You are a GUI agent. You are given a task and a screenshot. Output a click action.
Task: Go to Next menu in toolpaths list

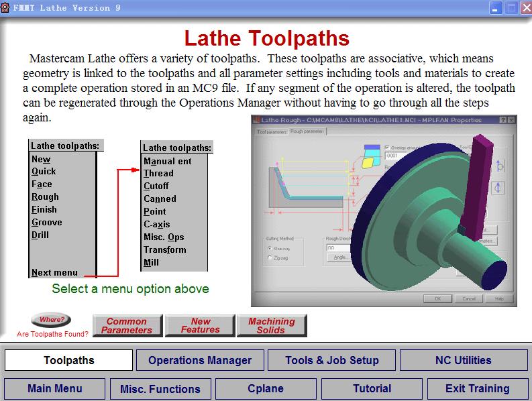[54, 272]
